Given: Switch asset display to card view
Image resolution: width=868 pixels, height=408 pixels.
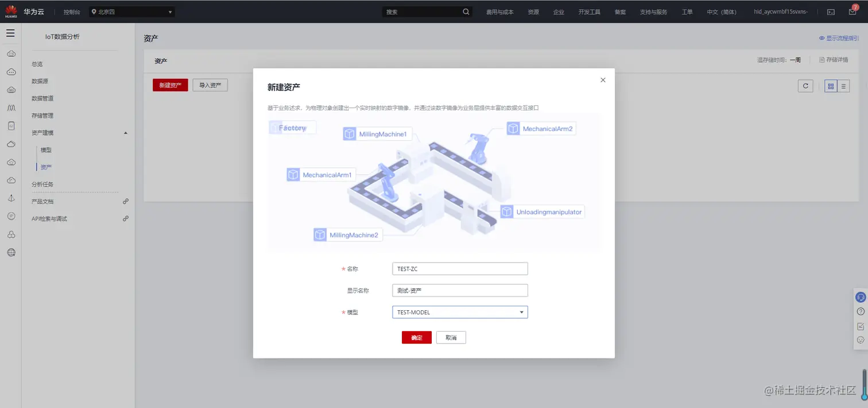Looking at the screenshot, I should (830, 86).
